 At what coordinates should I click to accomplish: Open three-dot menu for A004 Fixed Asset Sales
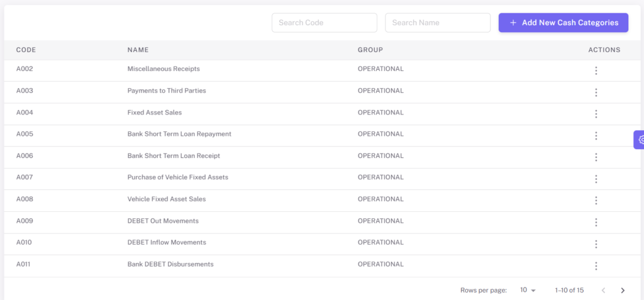click(x=596, y=114)
